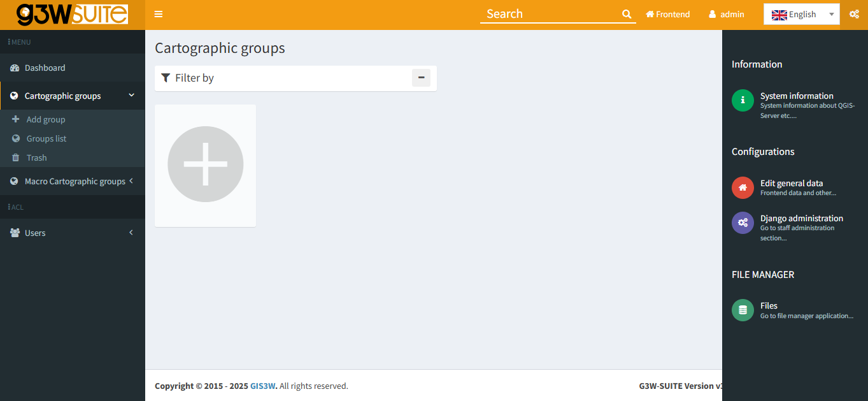Open the English language dropdown
Image resolution: width=868 pixels, height=401 pixels.
coord(801,14)
